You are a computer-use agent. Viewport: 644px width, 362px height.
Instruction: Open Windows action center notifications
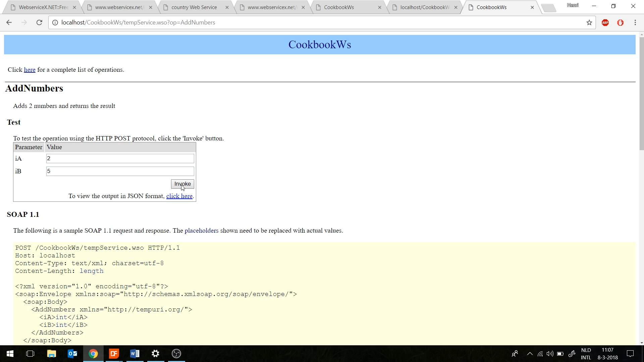click(x=630, y=354)
